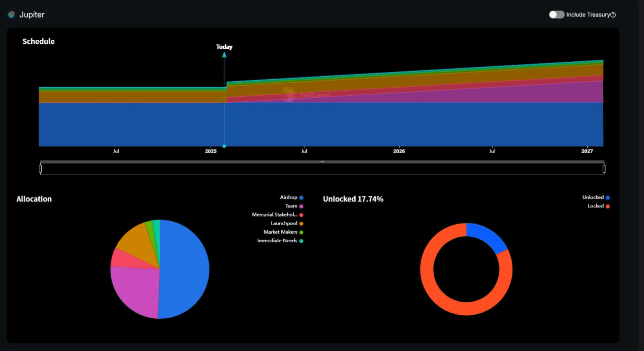Click the "Jupiter" title text
This screenshot has width=644, height=351.
pos(32,15)
